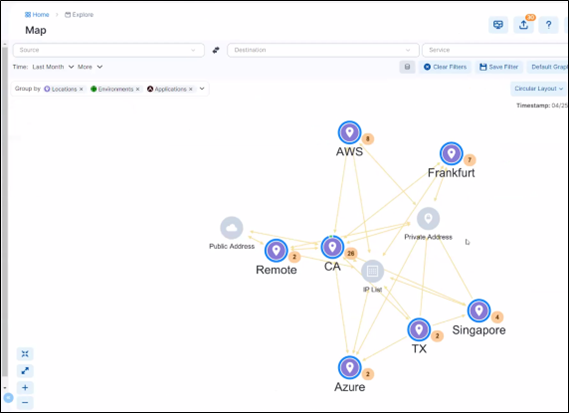Select the Public Address cloud node
This screenshot has width=569, height=413.
point(232,228)
